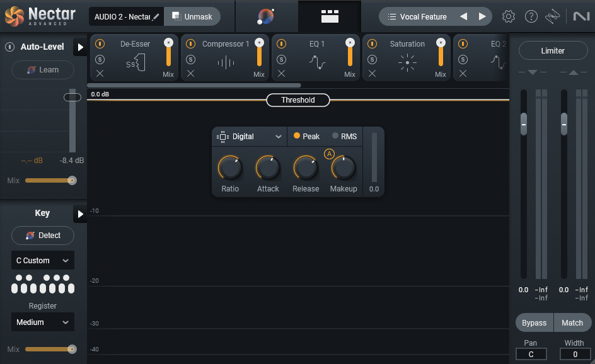Click the module chain horizontal scrollbar
Viewport: 595px width, 364px height.
pyautogui.click(x=194, y=85)
